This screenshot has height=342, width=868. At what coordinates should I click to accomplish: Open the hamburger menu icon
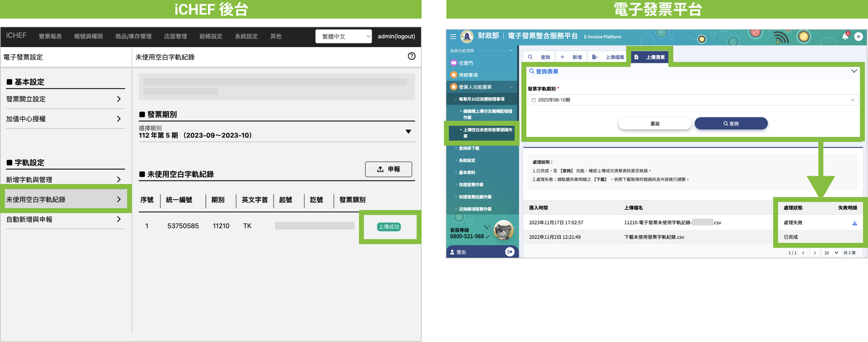pos(453,37)
